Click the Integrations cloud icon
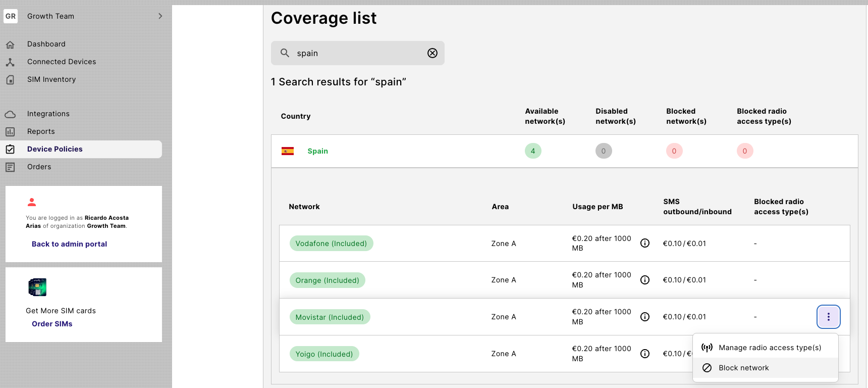 coord(10,114)
